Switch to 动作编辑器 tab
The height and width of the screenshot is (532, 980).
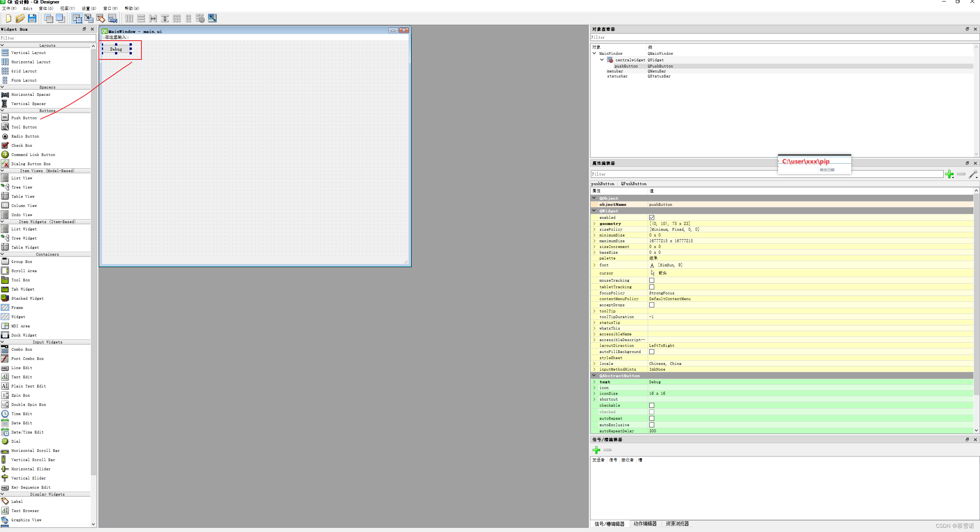coord(645,524)
